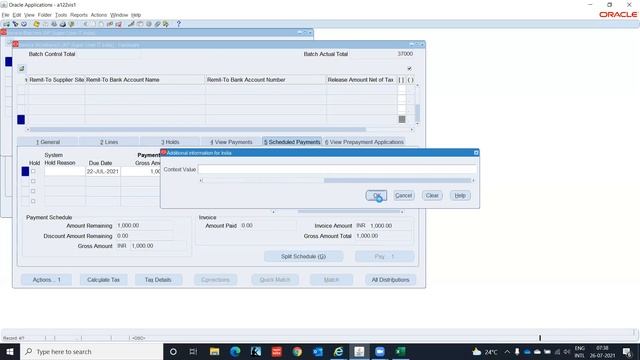
Task: Click the All Distributions button
Action: [390, 280]
